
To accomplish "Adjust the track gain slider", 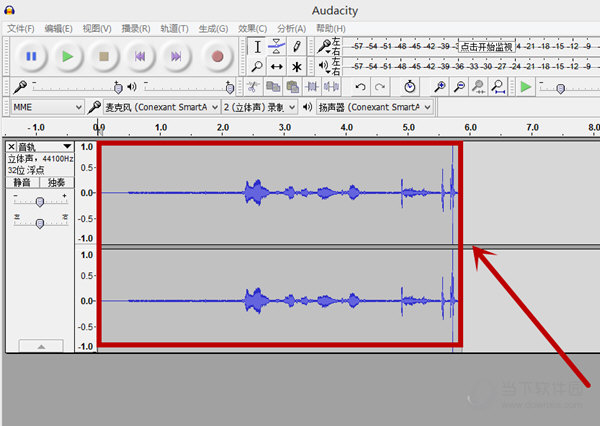I will click(40, 201).
